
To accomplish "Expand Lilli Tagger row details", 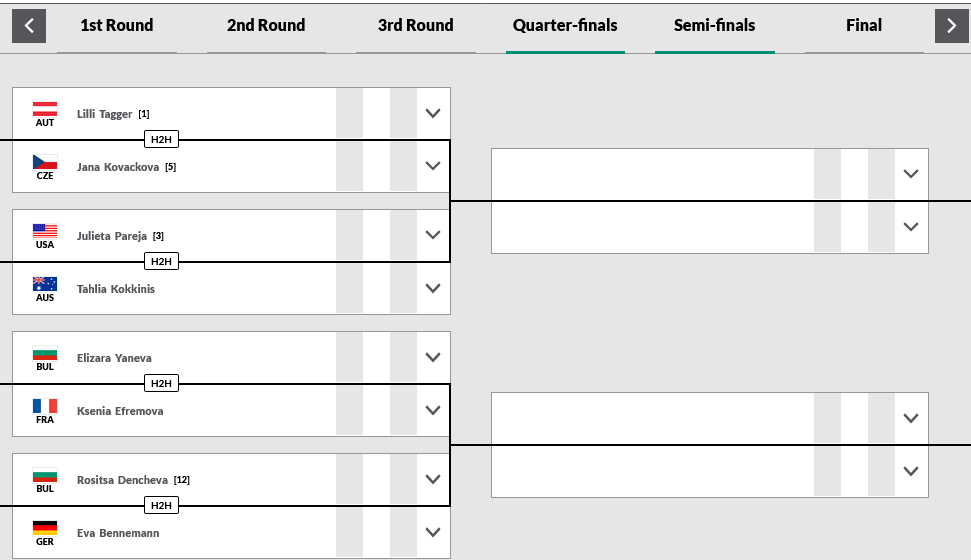I will click(433, 113).
